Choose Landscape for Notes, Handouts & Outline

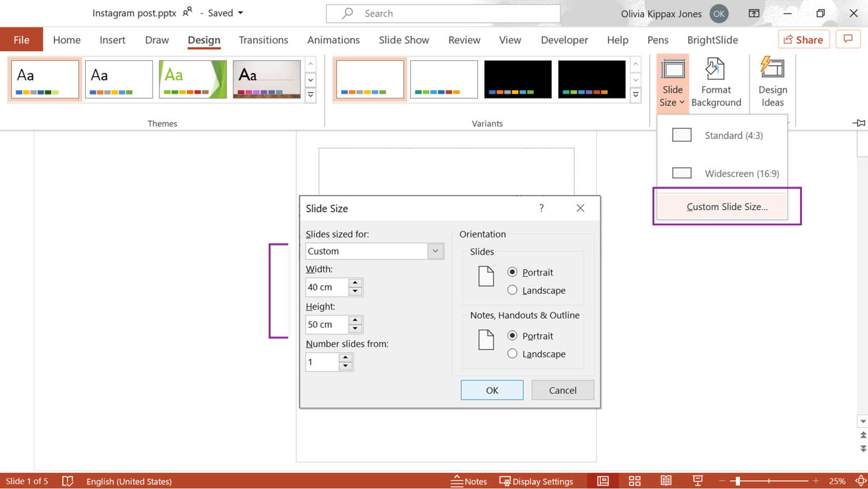click(512, 354)
